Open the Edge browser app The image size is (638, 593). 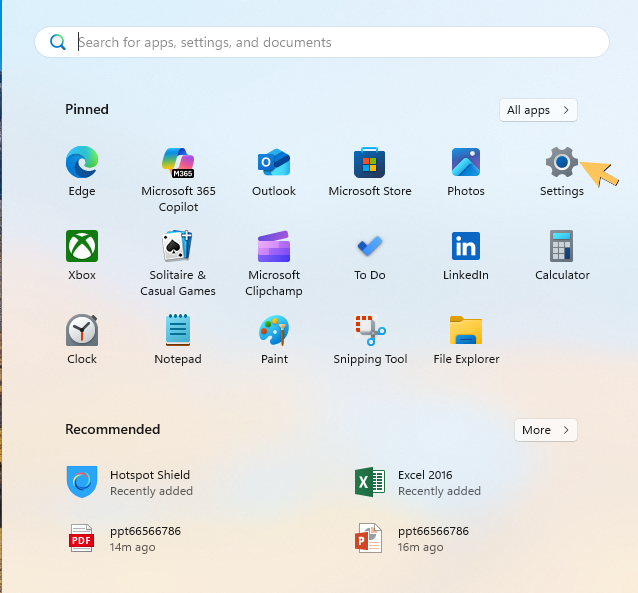pyautogui.click(x=82, y=172)
